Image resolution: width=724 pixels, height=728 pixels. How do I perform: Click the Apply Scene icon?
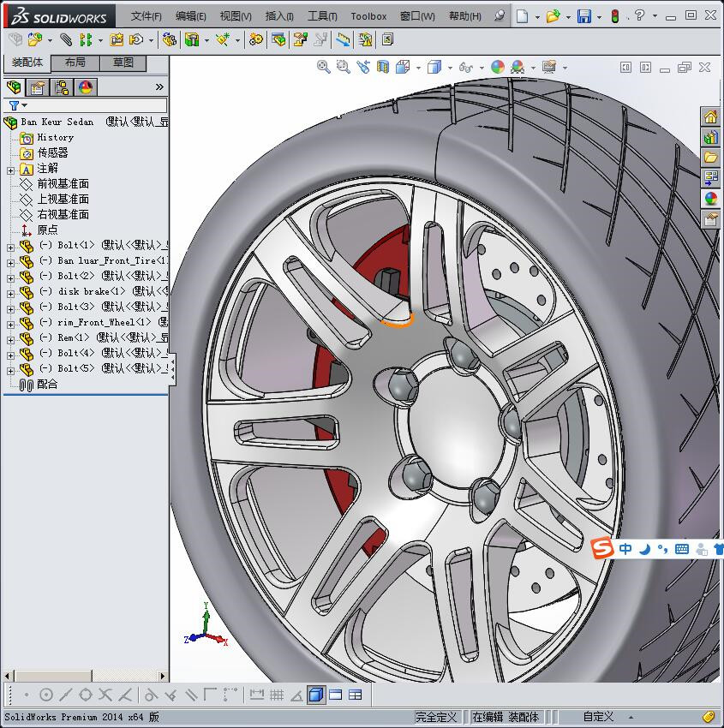tap(518, 68)
